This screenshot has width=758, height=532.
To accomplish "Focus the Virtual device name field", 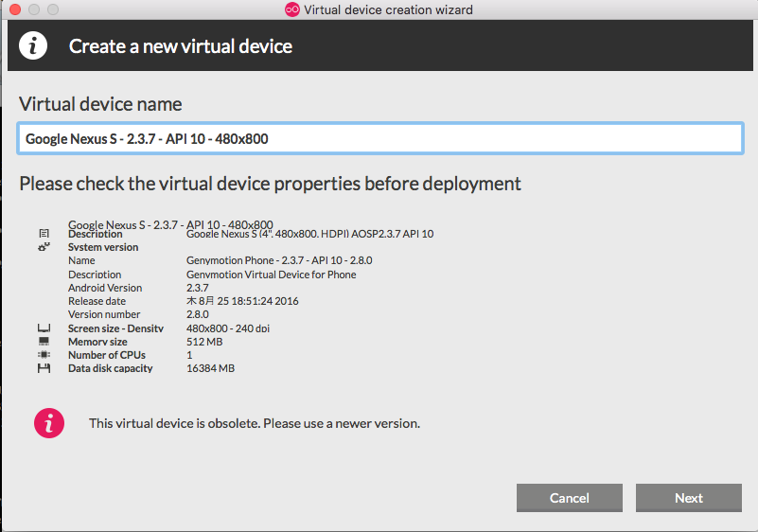I will point(380,139).
